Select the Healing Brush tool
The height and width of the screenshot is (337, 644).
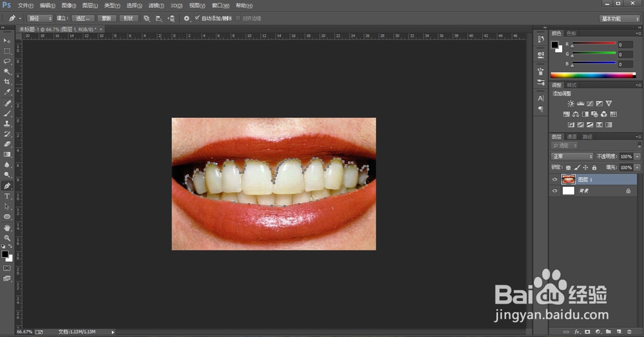7,103
